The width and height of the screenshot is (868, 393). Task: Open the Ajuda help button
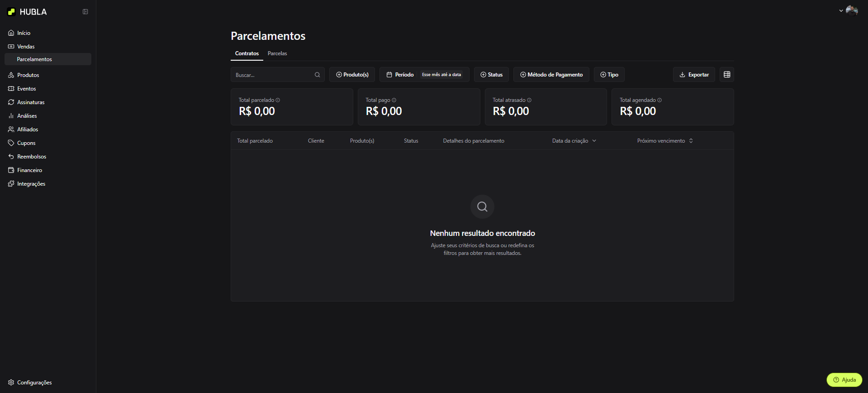point(844,380)
